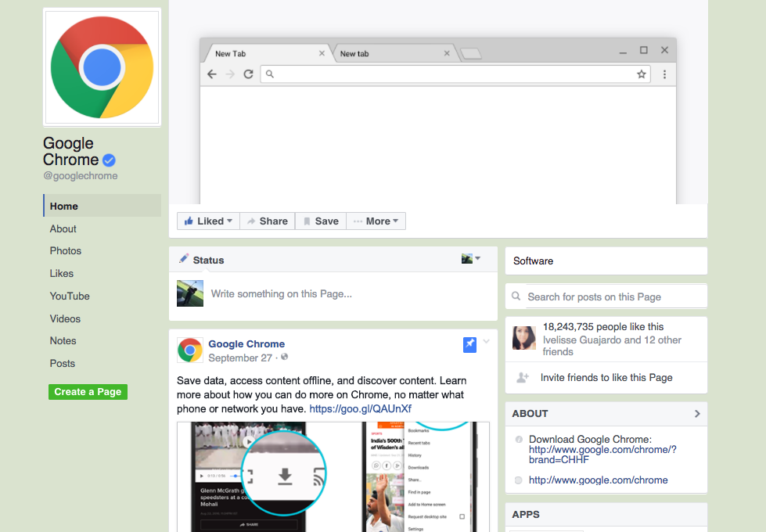The width and height of the screenshot is (766, 532).
Task: Open the http://www.google.com/chrome link
Action: [598, 480]
